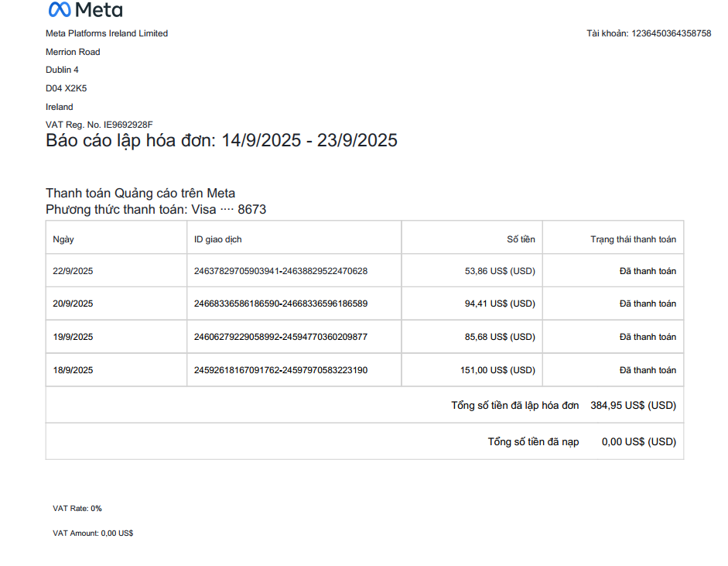Image resolution: width=728 pixels, height=566 pixels.
Task: Click 'Đã thanh toán' in the 22/9/2025 row
Action: (648, 271)
